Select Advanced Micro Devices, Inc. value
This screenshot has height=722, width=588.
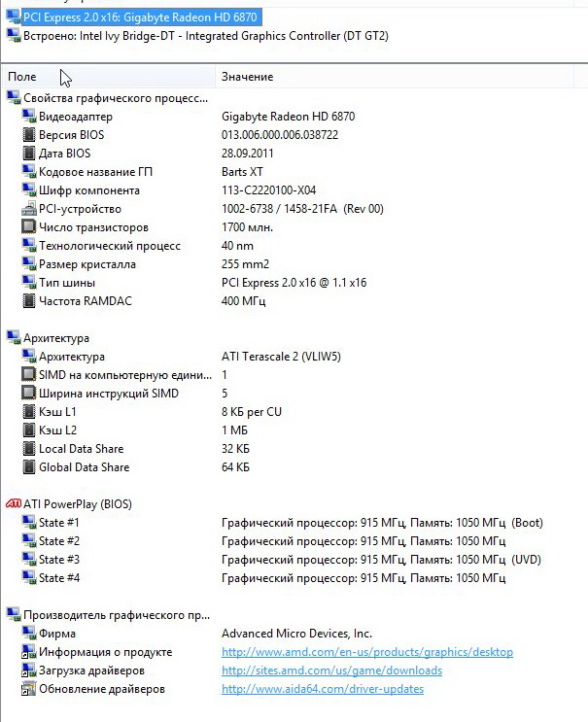(297, 634)
